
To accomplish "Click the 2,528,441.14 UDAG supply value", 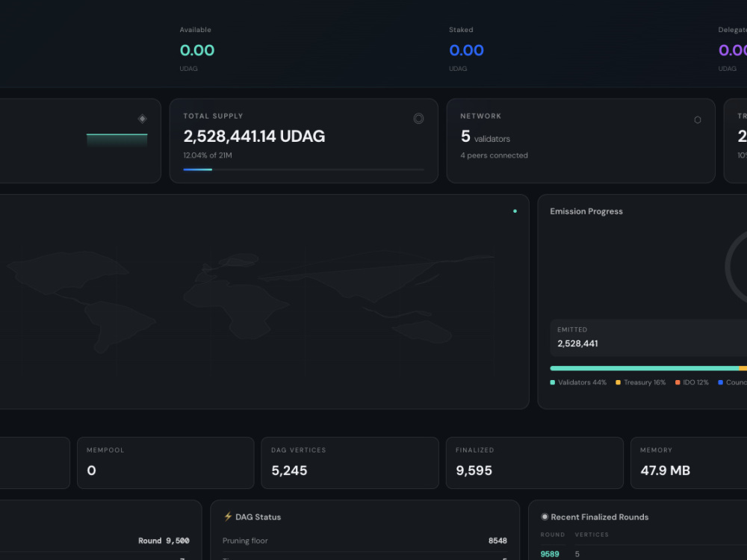I will click(254, 136).
